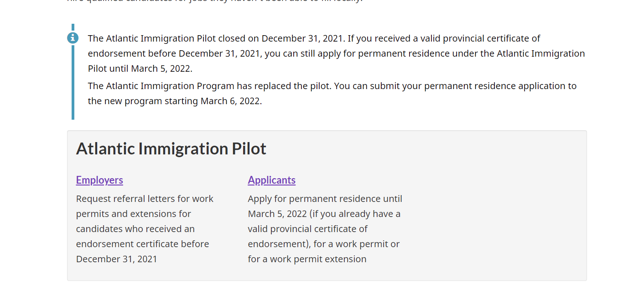
Task: Click the partially visible text line at top
Action: [214, 1]
